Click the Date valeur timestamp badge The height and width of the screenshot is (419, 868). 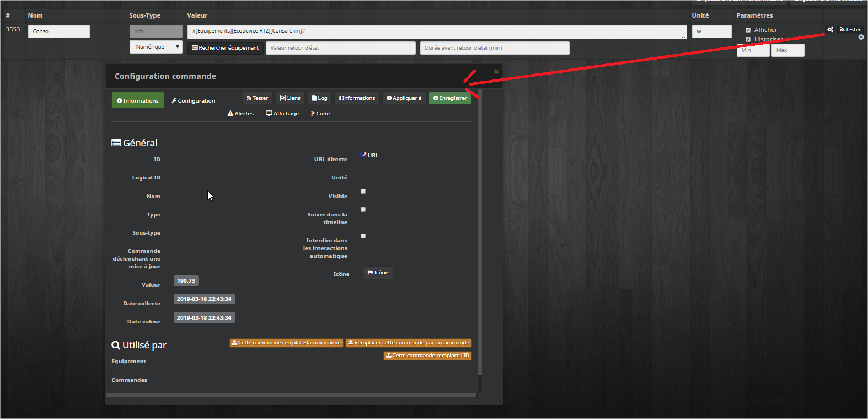pyautogui.click(x=204, y=318)
